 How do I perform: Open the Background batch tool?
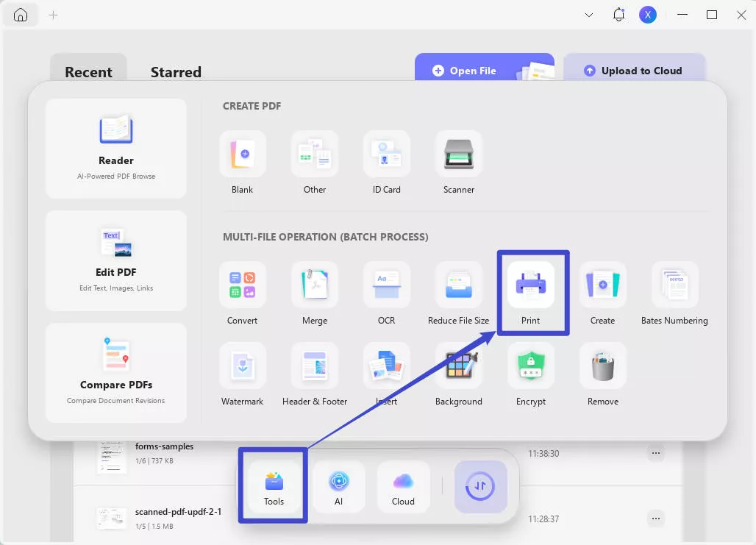[458, 366]
